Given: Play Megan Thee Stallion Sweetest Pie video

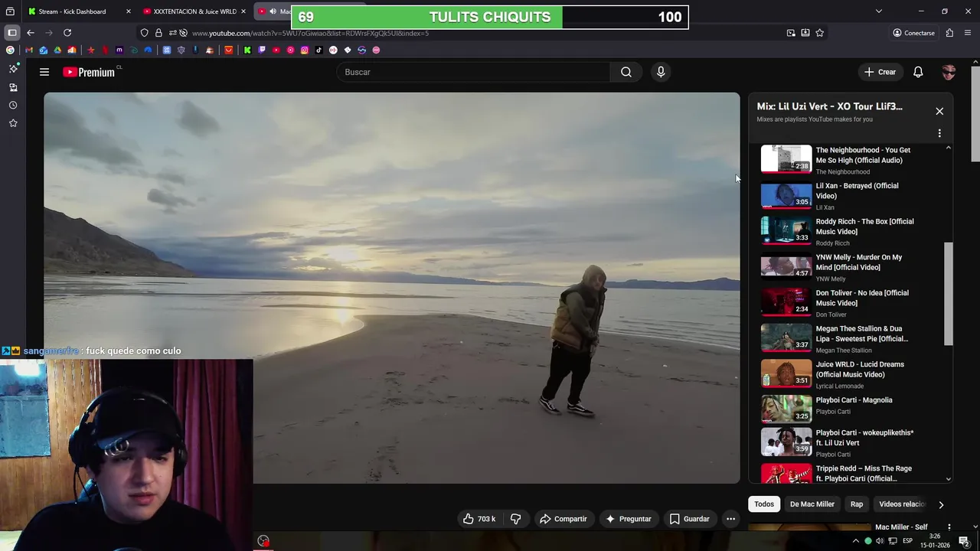Looking at the screenshot, I should click(x=838, y=339).
